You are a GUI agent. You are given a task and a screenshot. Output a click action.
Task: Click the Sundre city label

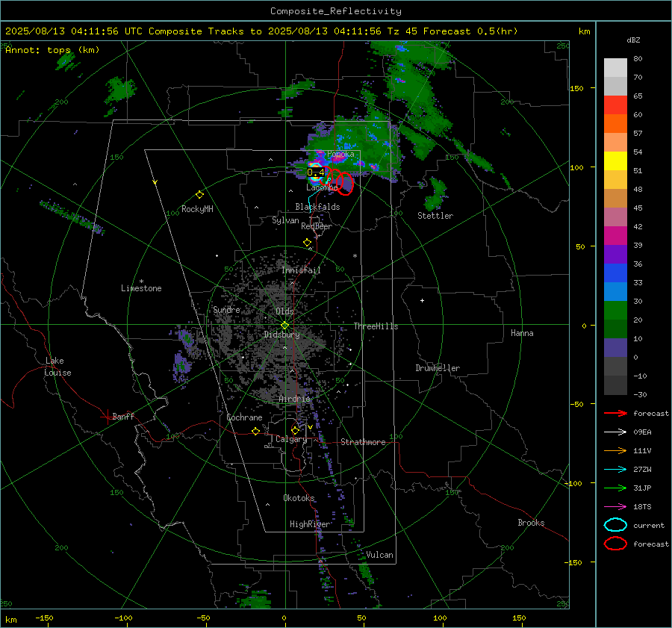click(226, 309)
